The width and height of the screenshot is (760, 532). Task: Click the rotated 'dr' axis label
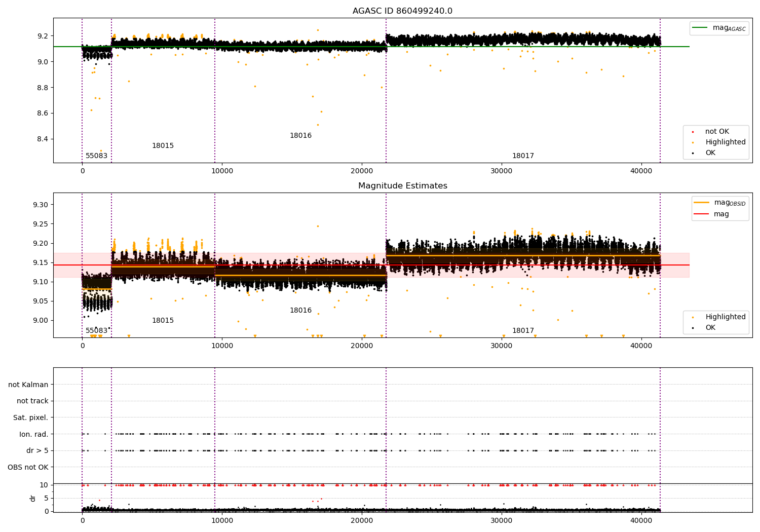click(x=33, y=499)
